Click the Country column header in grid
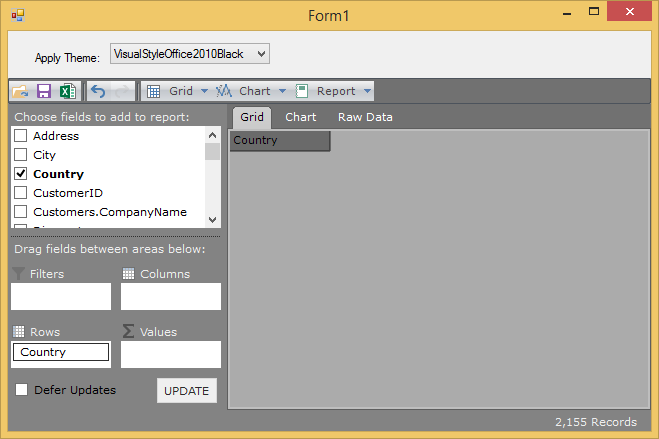Image resolution: width=659 pixels, height=439 pixels. pyautogui.click(x=279, y=141)
